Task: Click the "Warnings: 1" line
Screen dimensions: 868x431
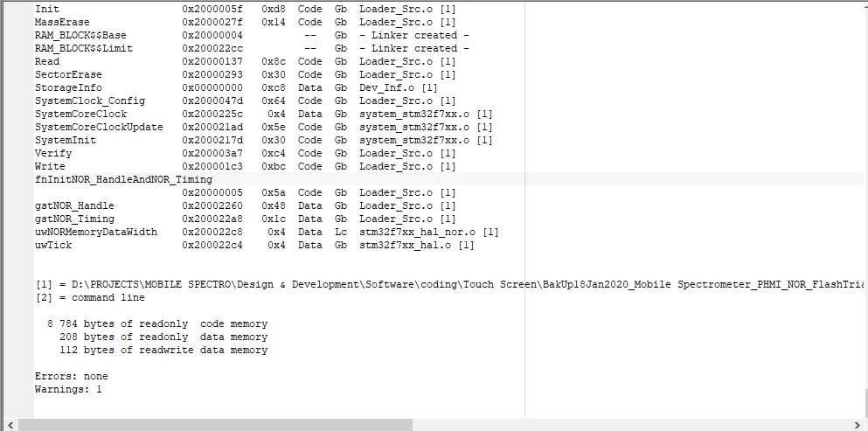Action: [x=68, y=389]
